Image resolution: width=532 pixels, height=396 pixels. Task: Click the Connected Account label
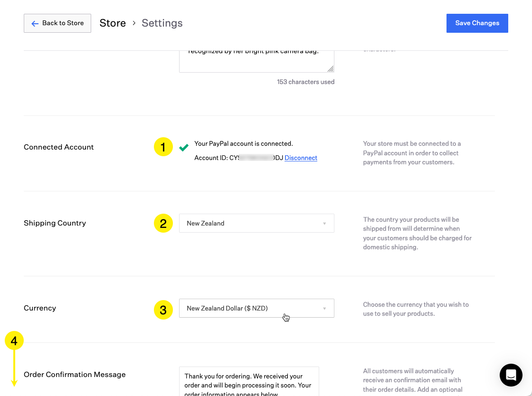pyautogui.click(x=59, y=147)
